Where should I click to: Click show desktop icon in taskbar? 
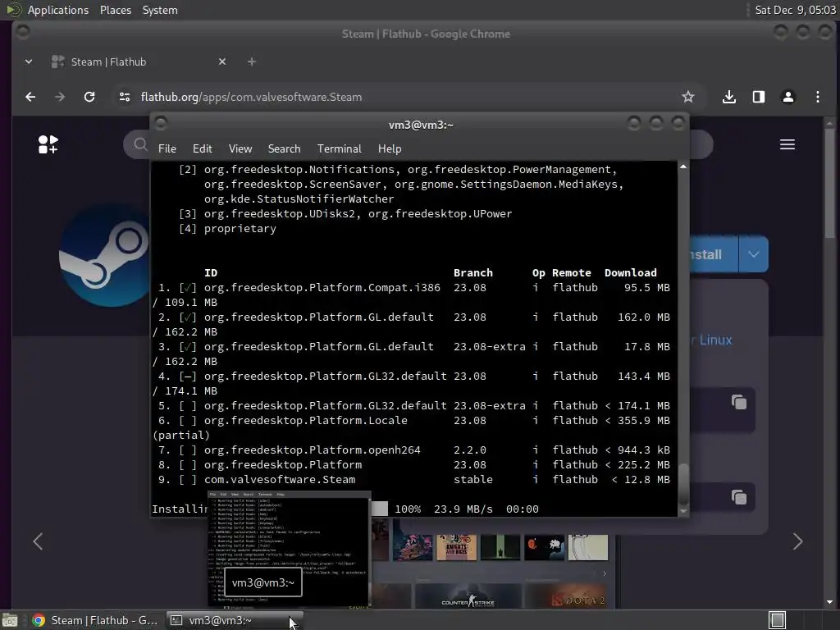[10, 620]
